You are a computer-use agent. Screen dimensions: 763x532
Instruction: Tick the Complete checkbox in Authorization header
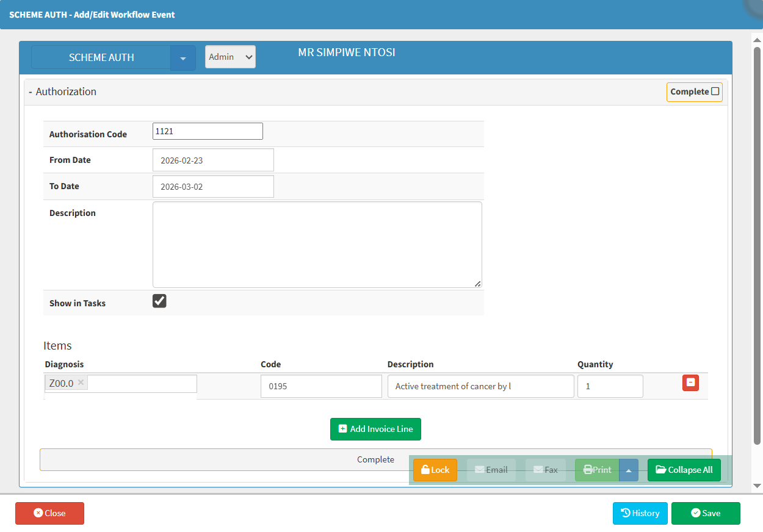715,92
